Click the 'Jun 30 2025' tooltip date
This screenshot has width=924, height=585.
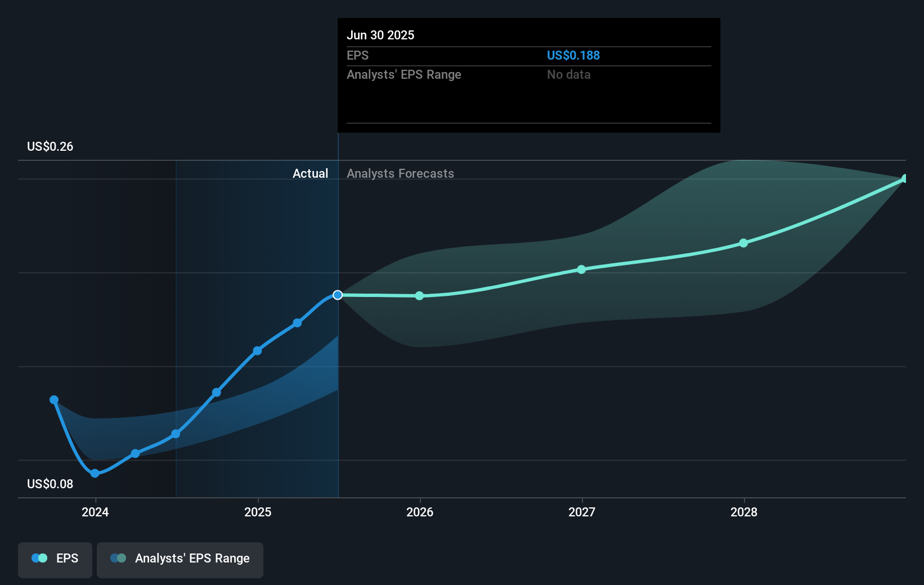(x=380, y=35)
